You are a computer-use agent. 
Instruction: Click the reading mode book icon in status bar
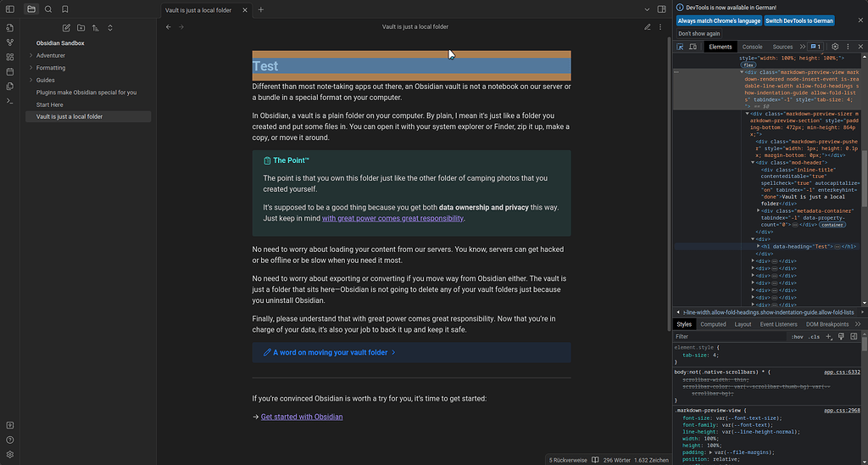point(595,460)
